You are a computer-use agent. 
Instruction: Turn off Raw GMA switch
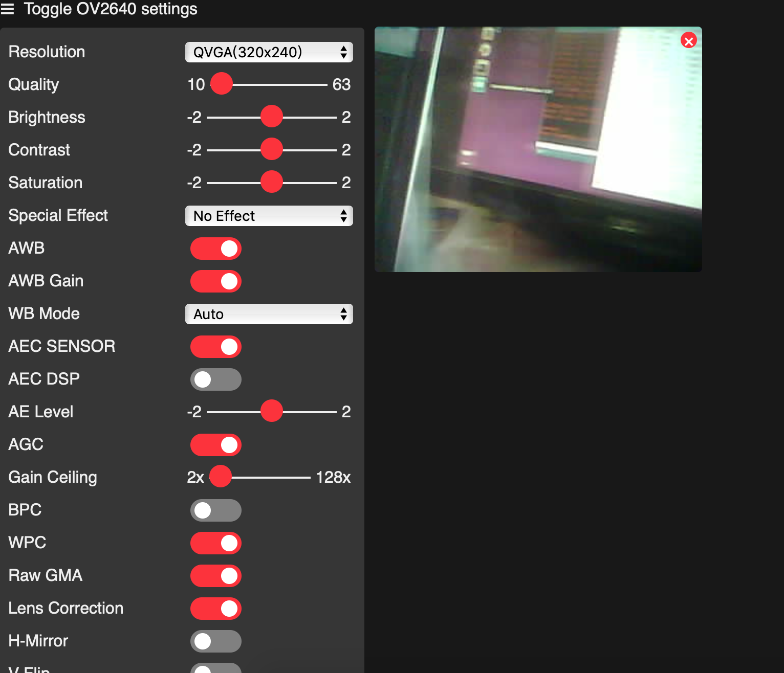216,576
